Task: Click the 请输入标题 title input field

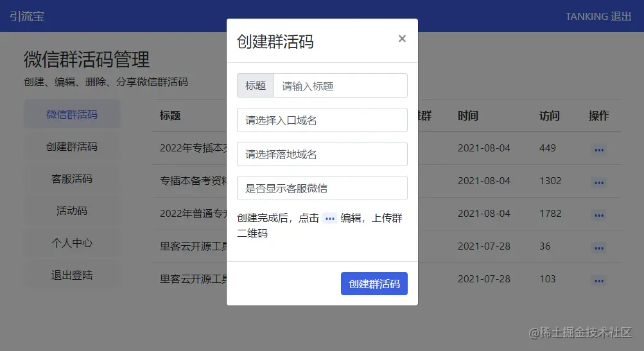Action: pos(340,85)
